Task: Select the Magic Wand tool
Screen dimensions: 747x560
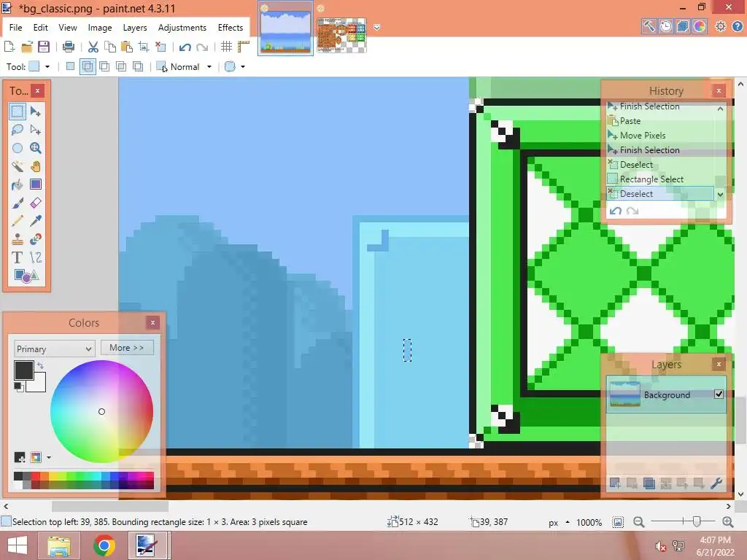Action: (x=18, y=166)
